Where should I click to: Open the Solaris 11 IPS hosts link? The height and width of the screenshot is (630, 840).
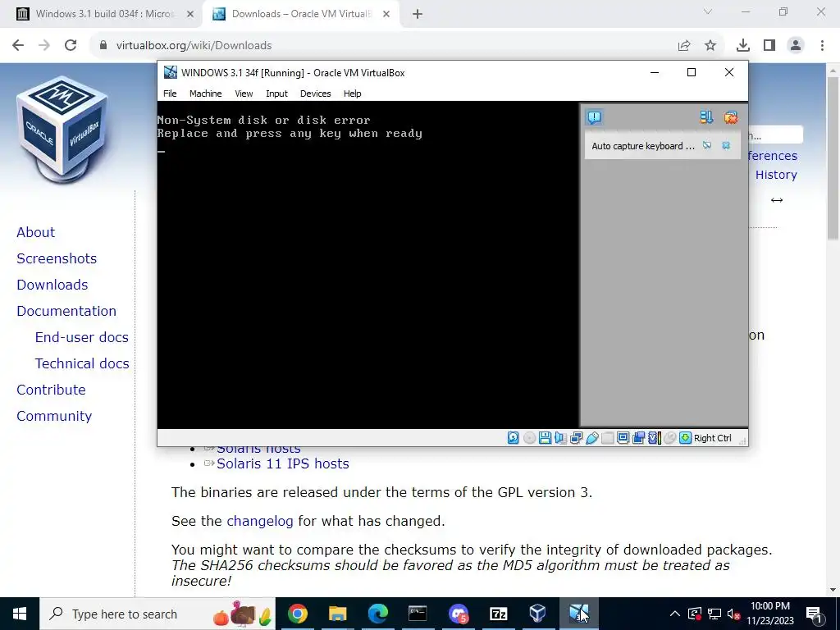point(283,464)
